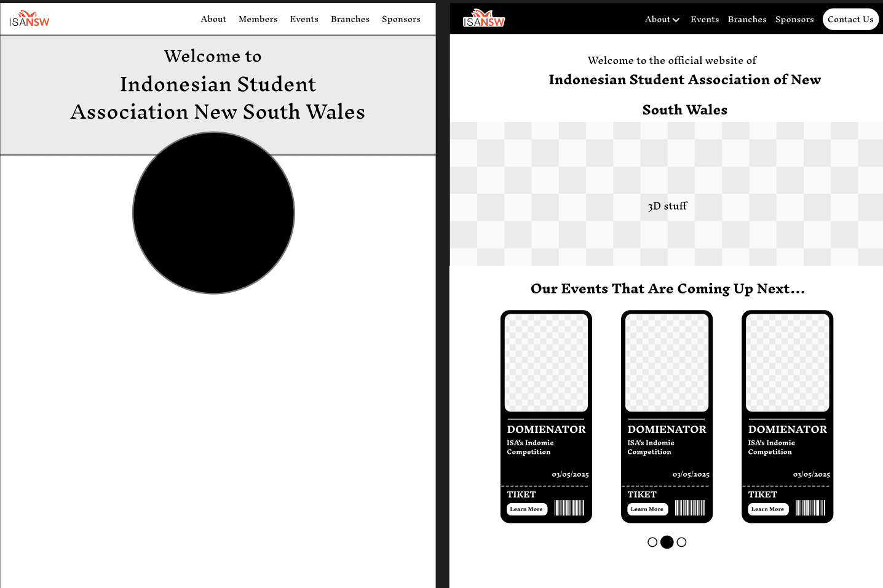This screenshot has width=883, height=588.
Task: Go to Branches in the white navbar
Action: pyautogui.click(x=350, y=19)
